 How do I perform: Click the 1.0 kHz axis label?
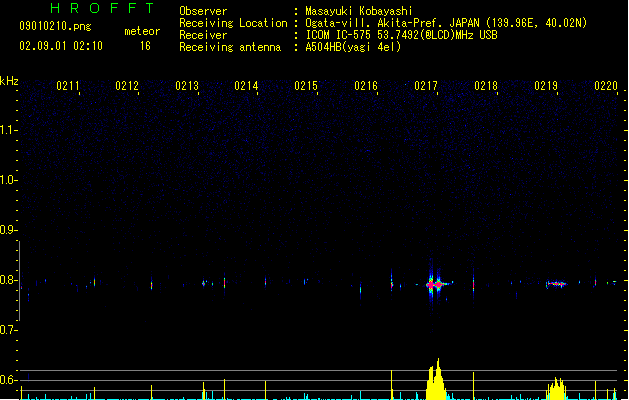tap(8, 180)
